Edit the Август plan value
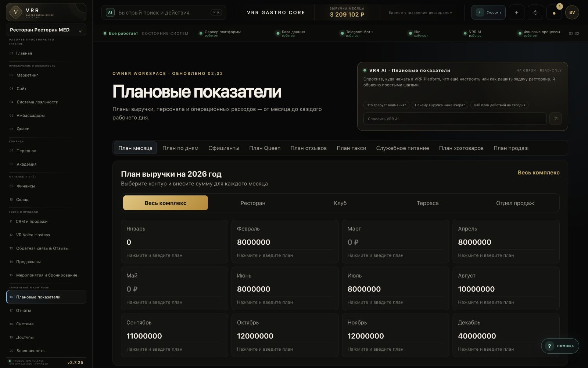 click(x=506, y=289)
